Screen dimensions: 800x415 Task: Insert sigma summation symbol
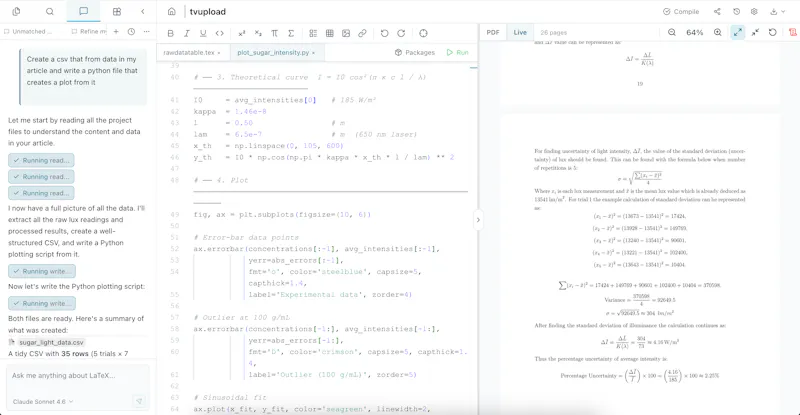(x=291, y=33)
